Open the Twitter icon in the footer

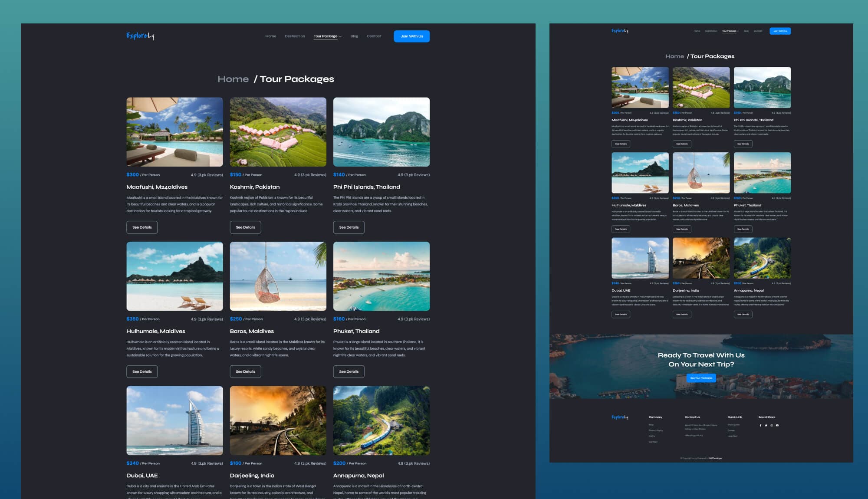766,425
